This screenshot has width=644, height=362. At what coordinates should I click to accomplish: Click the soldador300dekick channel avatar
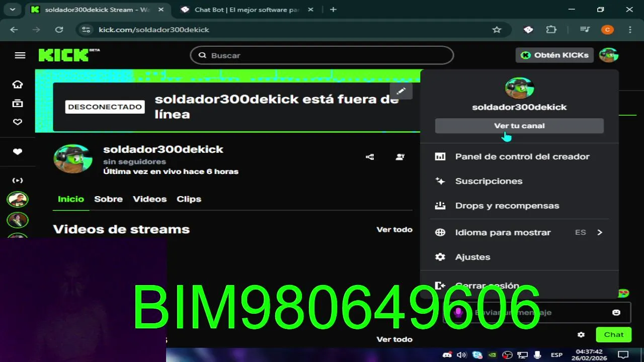(x=73, y=158)
